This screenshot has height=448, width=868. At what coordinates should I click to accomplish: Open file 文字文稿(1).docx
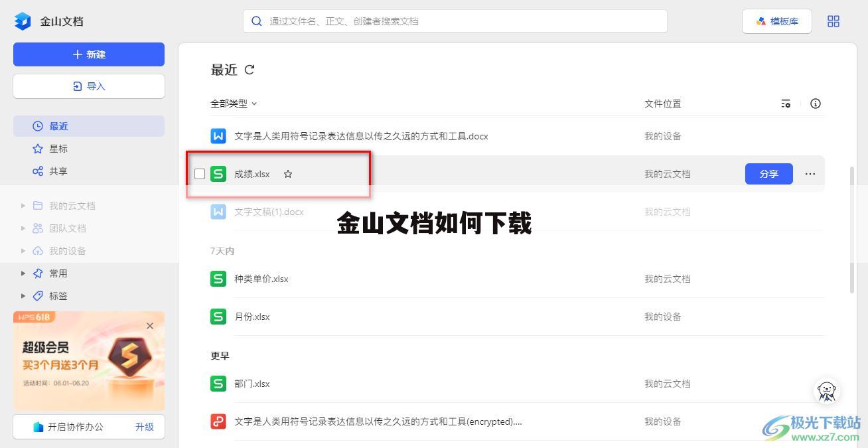pyautogui.click(x=269, y=212)
